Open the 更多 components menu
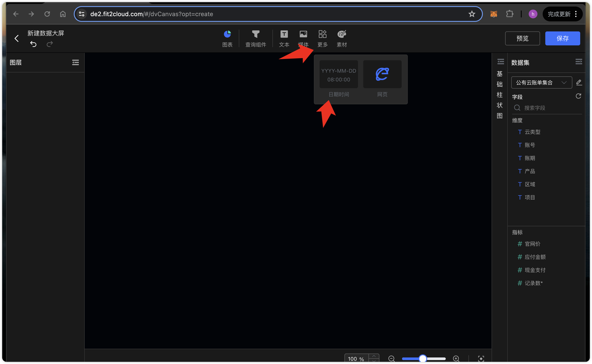592x364 pixels. click(x=322, y=39)
